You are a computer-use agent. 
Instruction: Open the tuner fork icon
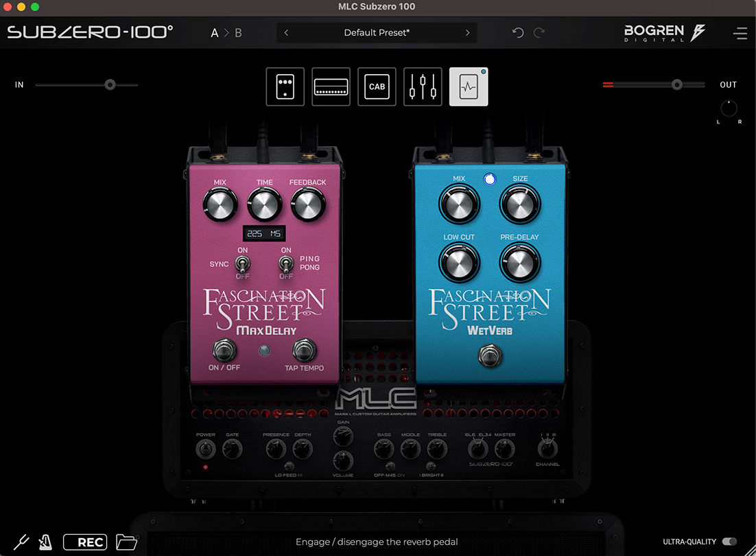coord(22,542)
